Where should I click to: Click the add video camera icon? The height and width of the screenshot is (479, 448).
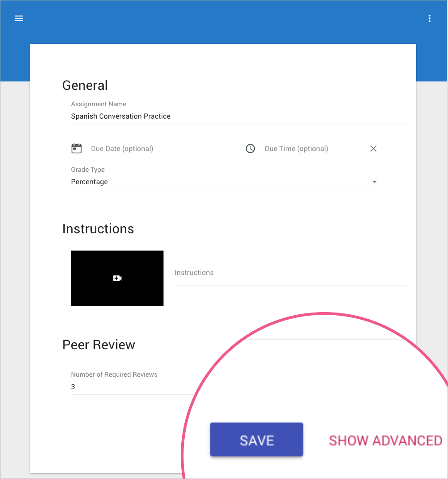117,278
